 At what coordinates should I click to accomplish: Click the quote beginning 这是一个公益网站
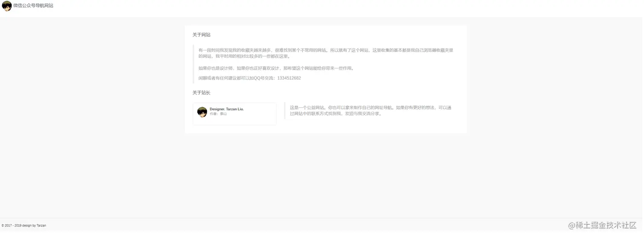371,111
